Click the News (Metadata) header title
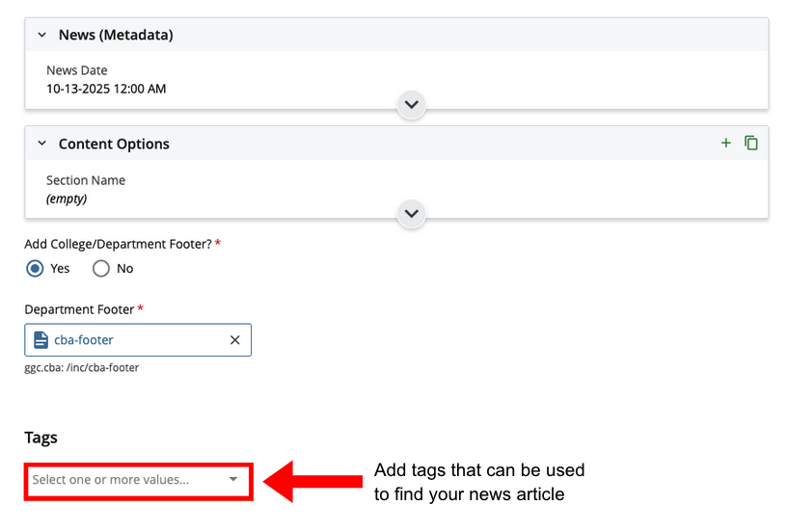 tap(115, 35)
